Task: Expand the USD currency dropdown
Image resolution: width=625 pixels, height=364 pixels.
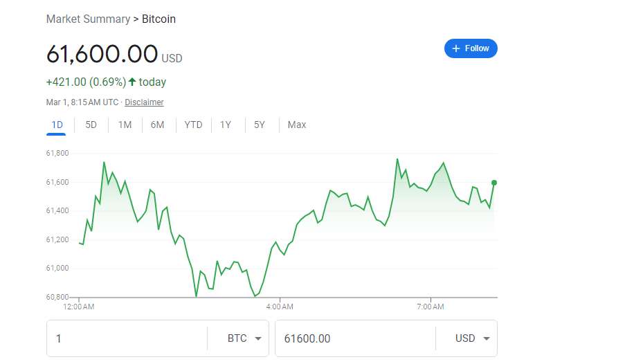Action: (x=473, y=338)
